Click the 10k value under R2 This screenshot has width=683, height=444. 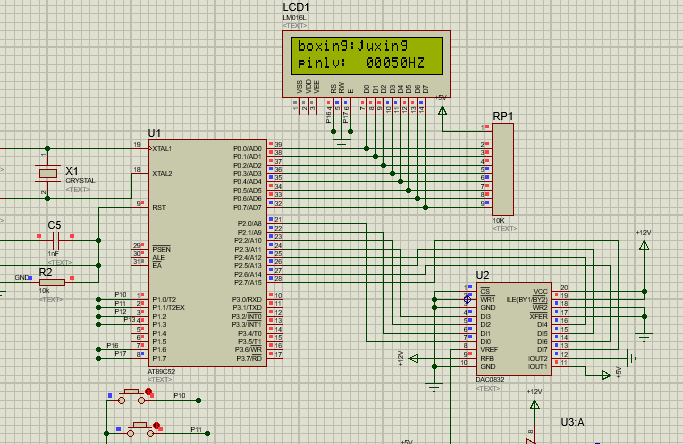(x=44, y=291)
